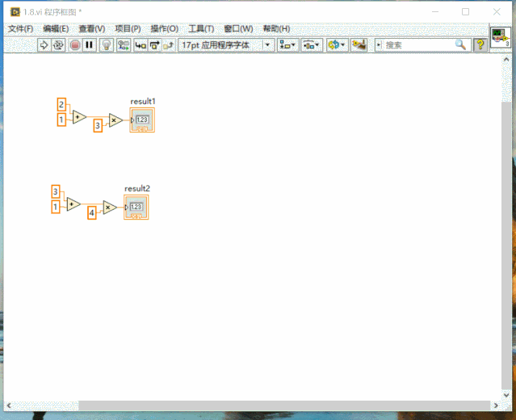Toggle Retain Wire Values button
The height and width of the screenshot is (420, 516).
pyautogui.click(x=124, y=45)
